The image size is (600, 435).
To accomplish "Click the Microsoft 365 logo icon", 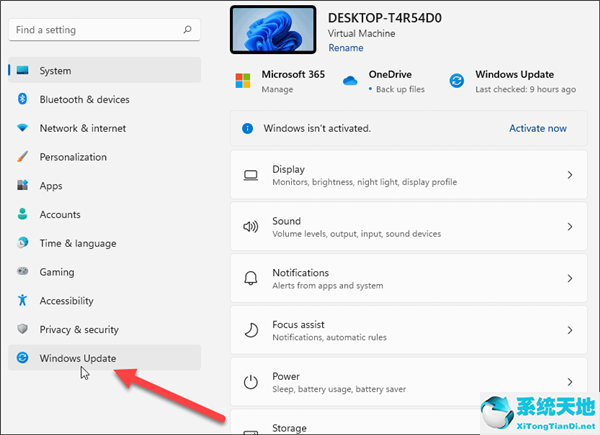I will [243, 80].
